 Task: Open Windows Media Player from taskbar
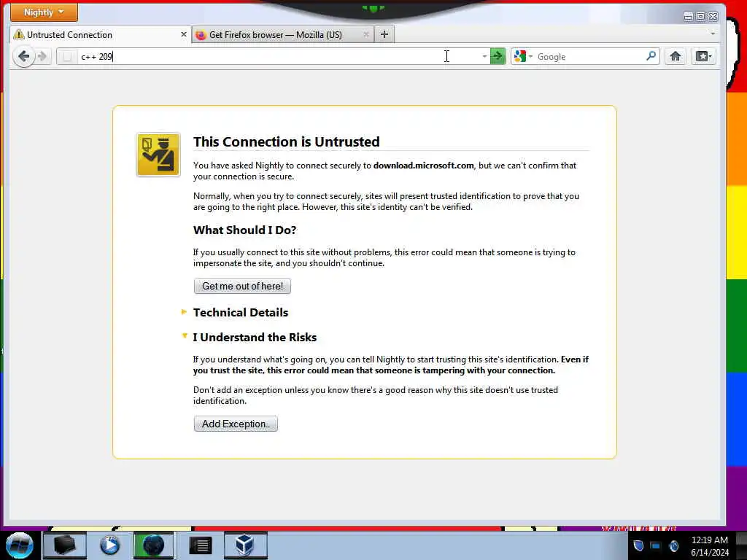click(109, 545)
